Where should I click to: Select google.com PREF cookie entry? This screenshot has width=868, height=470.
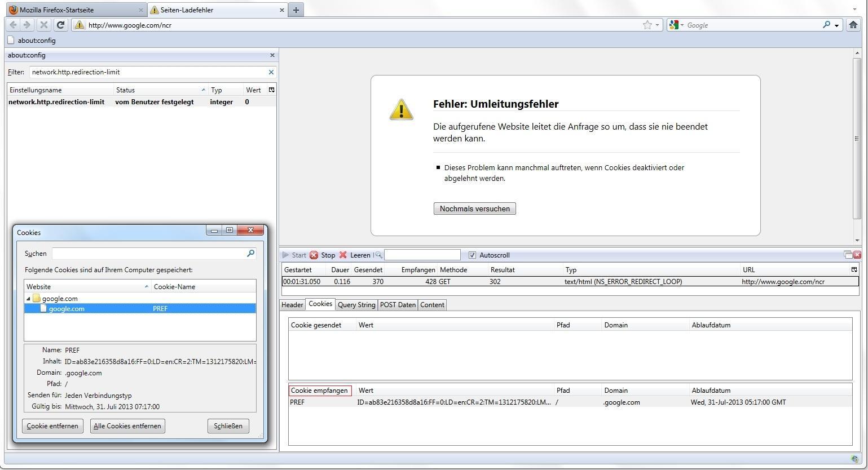[140, 309]
